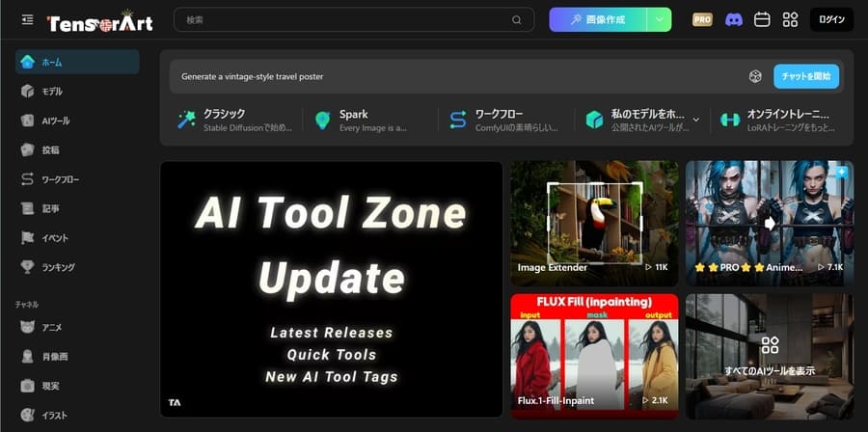Click the AIツール sidebar icon
The image size is (868, 432).
27,121
